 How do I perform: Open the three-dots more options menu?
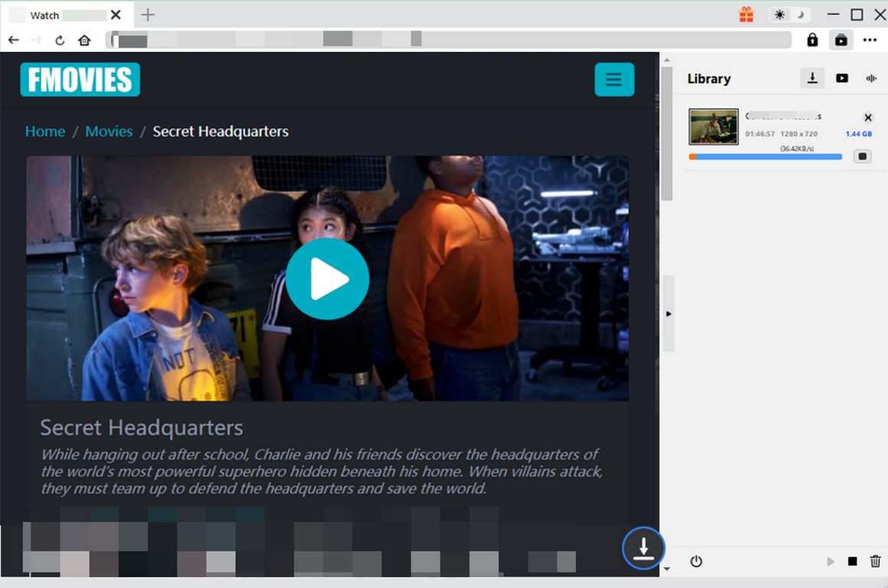[x=870, y=40]
